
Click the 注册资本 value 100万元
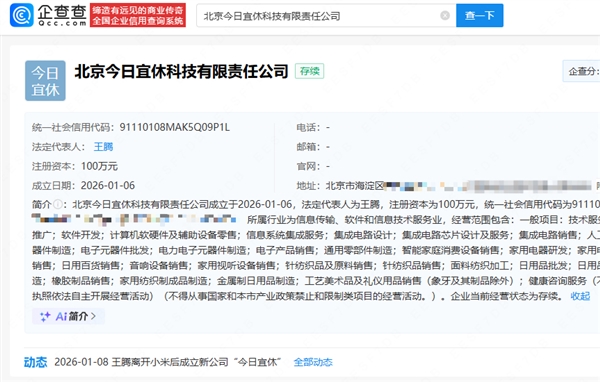coord(99,166)
